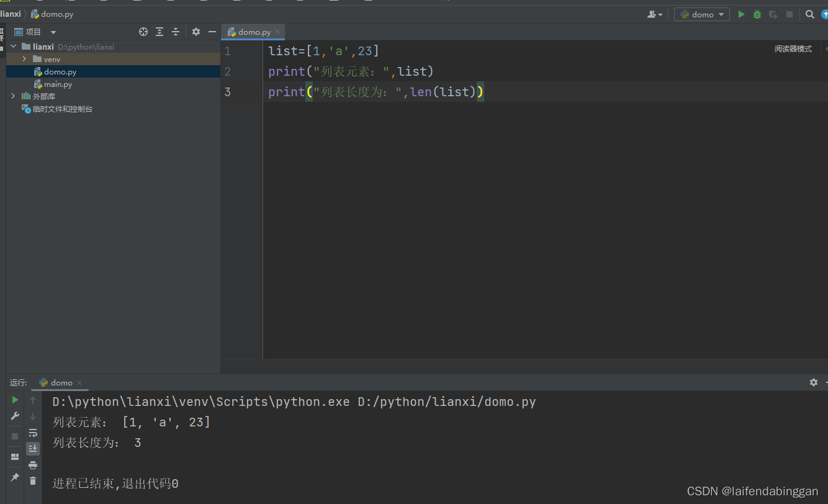Start debugging with the green bug icon
The width and height of the screenshot is (828, 504).
(x=757, y=14)
